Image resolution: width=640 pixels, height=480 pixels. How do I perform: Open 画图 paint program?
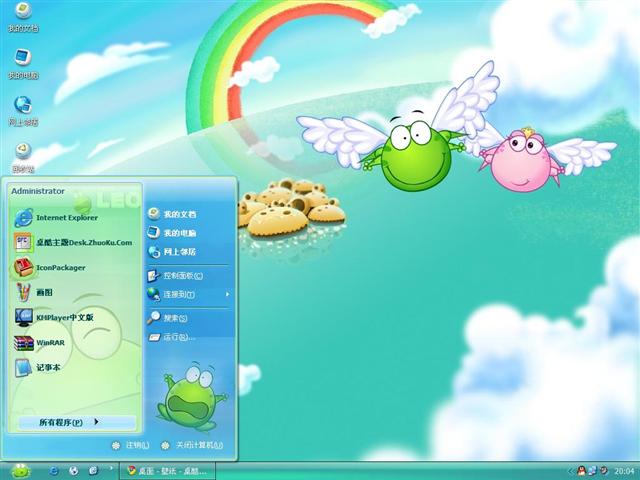(x=33, y=292)
